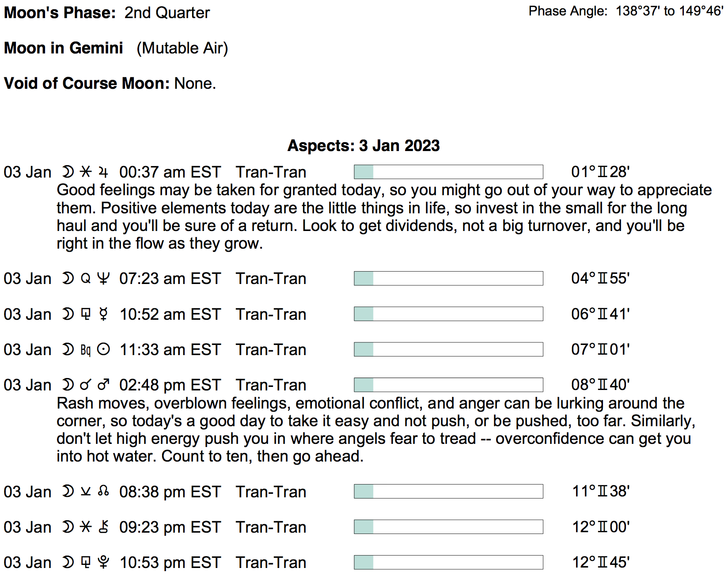This screenshot has width=728, height=583.
Task: Click the conjunction symbol in the 02:48 pm row
Action: click(85, 385)
